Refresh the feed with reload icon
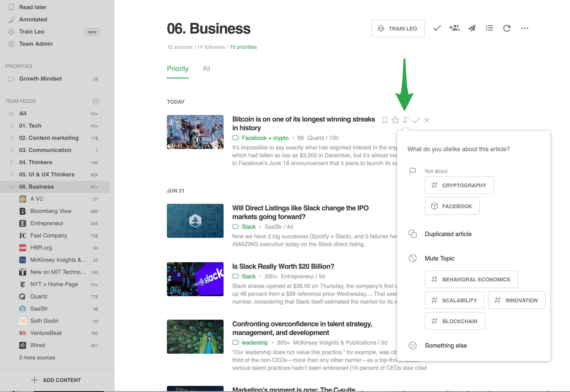The height and width of the screenshot is (392, 570). click(507, 28)
